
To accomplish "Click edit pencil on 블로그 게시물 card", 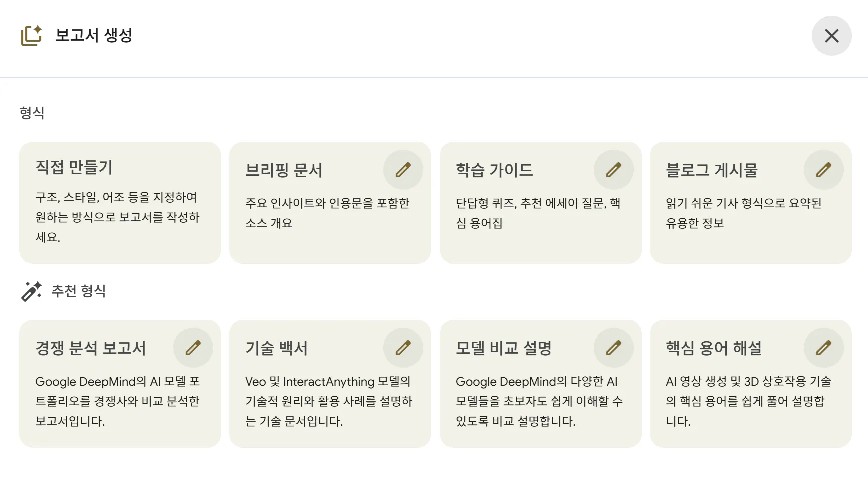I will coord(823,170).
